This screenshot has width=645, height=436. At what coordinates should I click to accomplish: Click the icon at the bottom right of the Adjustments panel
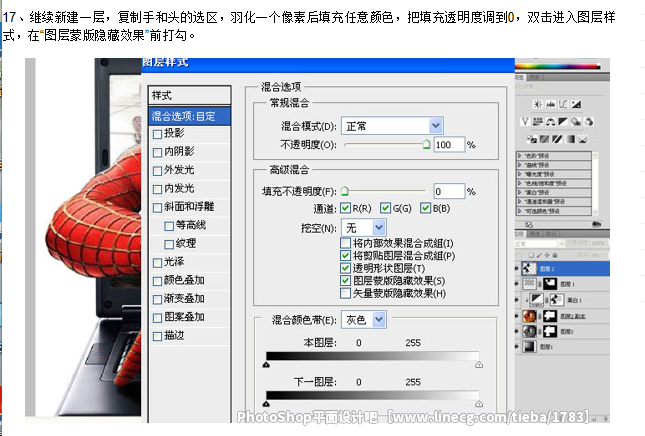click(596, 224)
